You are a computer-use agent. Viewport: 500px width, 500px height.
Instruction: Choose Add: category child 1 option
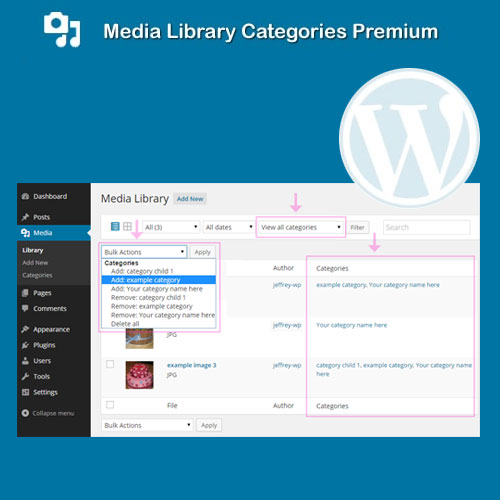pyautogui.click(x=159, y=271)
